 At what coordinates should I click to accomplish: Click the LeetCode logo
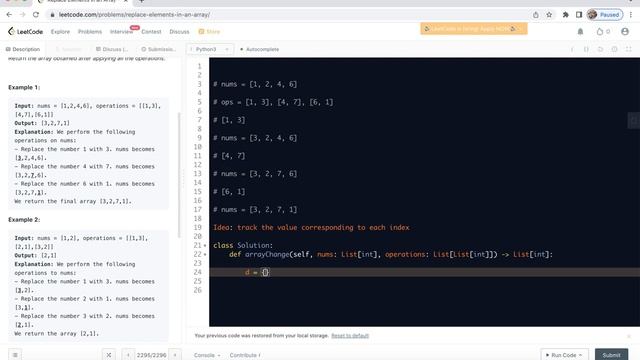25,31
